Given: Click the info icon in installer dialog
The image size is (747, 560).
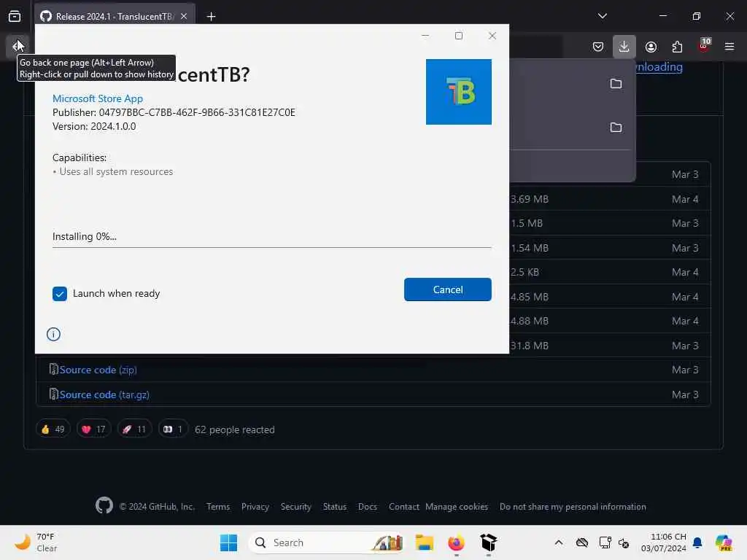Looking at the screenshot, I should pos(53,334).
